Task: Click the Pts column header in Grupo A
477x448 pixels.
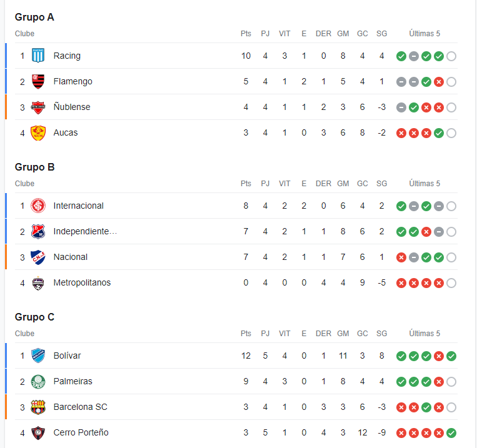Action: tap(246, 34)
